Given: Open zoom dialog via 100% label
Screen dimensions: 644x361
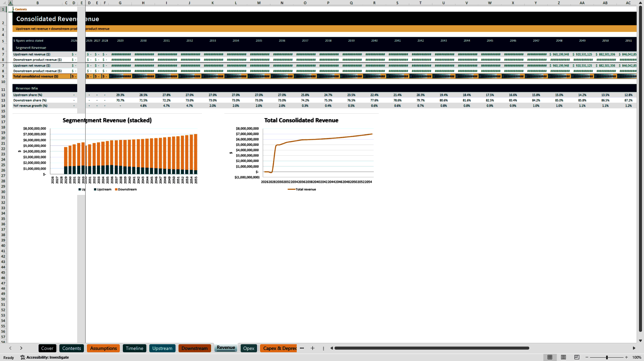Looking at the screenshot, I should [637, 357].
